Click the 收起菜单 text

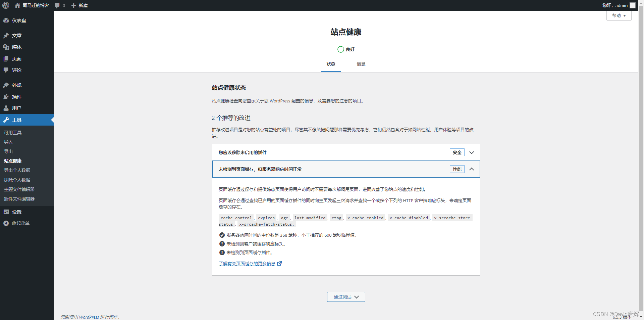(21, 223)
